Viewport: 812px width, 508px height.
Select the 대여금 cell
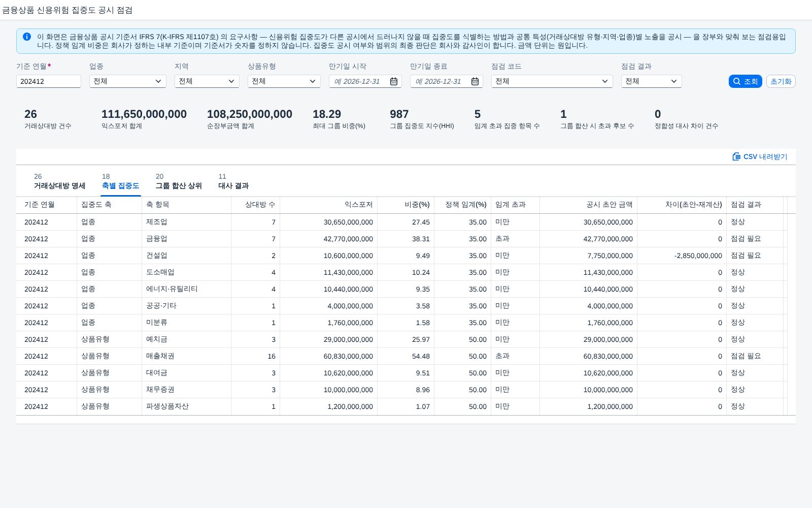pyautogui.click(x=187, y=373)
